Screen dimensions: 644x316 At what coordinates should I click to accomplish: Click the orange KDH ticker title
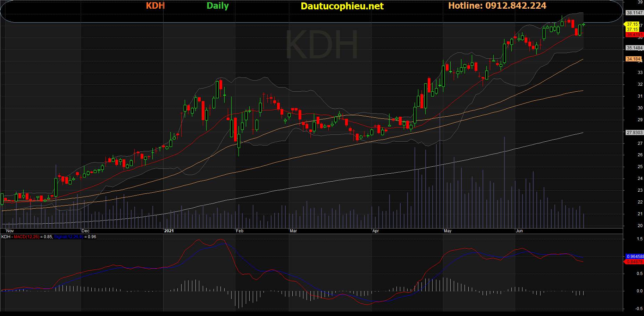pyautogui.click(x=155, y=6)
